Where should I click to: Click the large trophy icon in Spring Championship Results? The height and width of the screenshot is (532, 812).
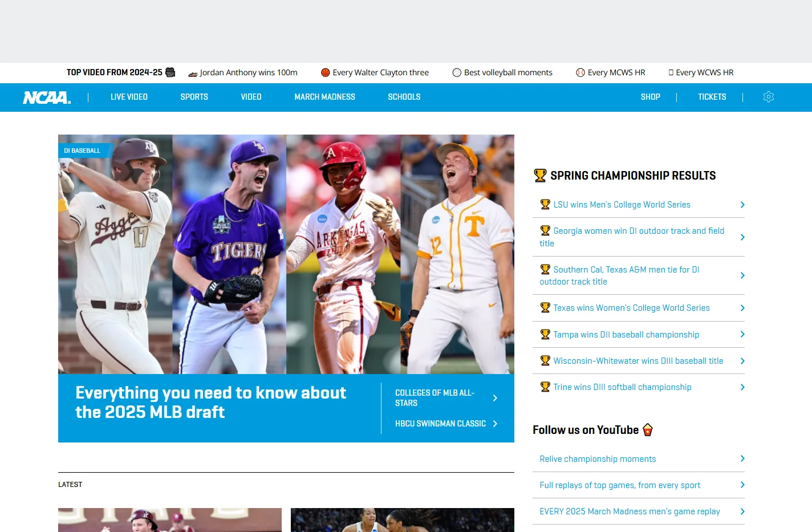pos(540,175)
